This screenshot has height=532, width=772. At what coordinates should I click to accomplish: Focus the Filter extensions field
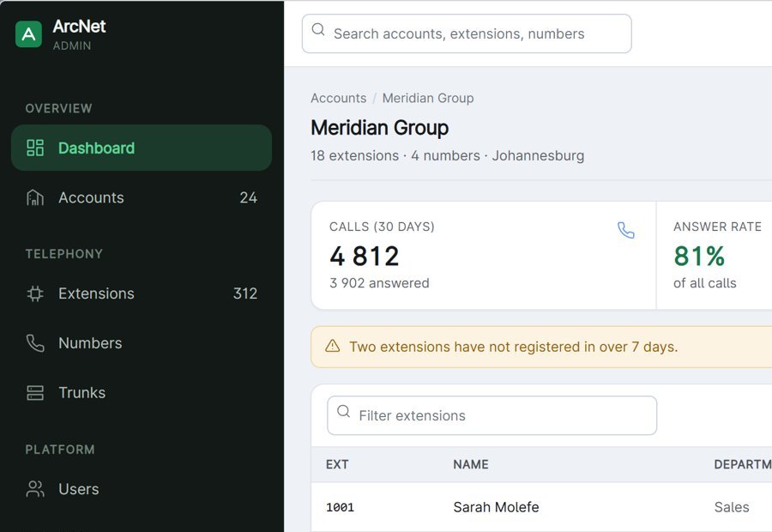tap(492, 415)
